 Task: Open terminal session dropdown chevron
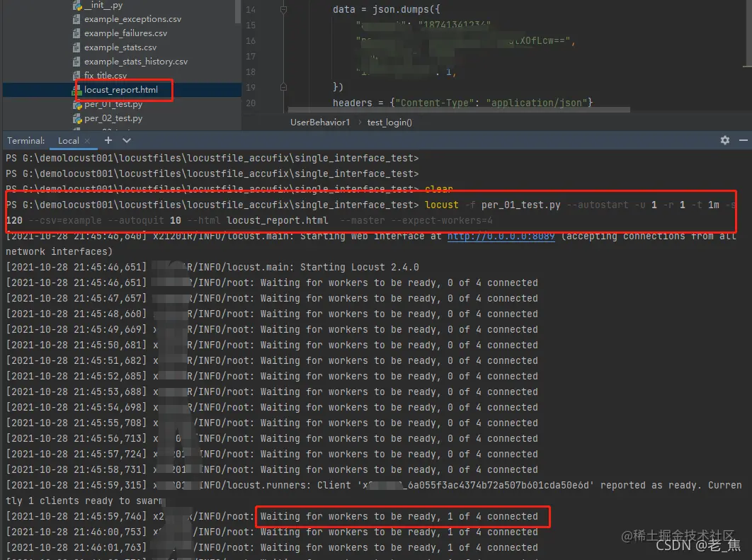pos(127,140)
